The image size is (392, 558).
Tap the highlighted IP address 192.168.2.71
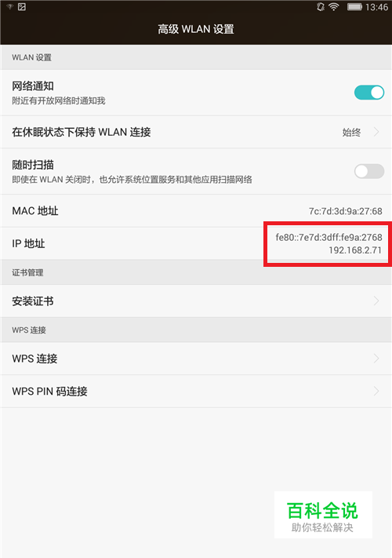pos(355,250)
